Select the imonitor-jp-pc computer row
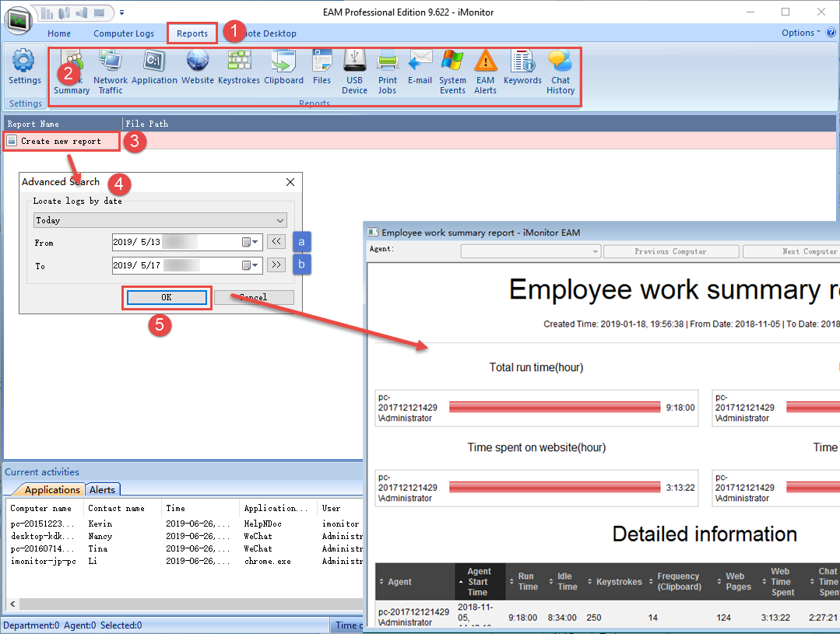Image resolution: width=840 pixels, height=634 pixels. tap(185, 561)
